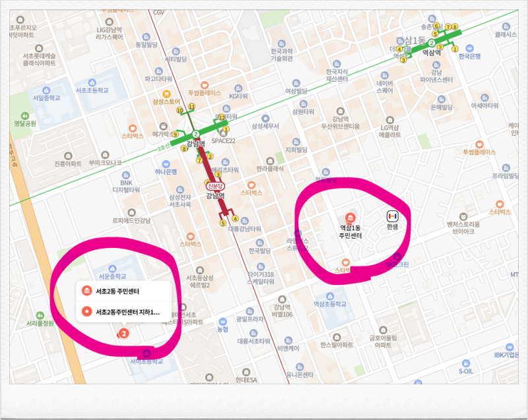This screenshot has width=528, height=420.
Task: Click the 부띠크모나코 apartment icon
Action: [x=105, y=155]
